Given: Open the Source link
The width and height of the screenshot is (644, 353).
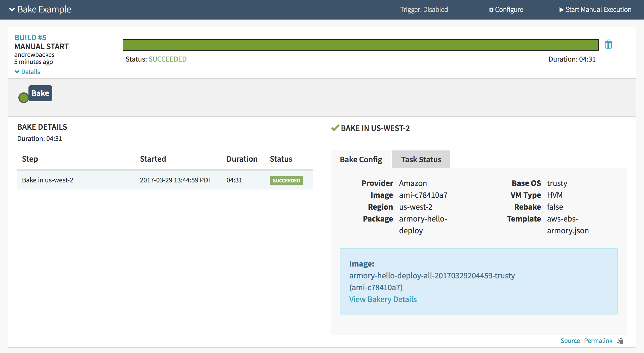Looking at the screenshot, I should (x=570, y=341).
